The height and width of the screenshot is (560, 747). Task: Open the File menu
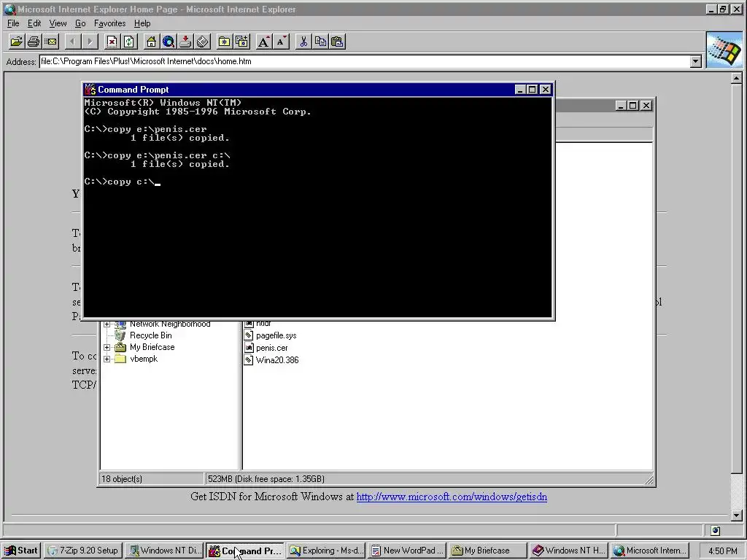click(x=13, y=23)
